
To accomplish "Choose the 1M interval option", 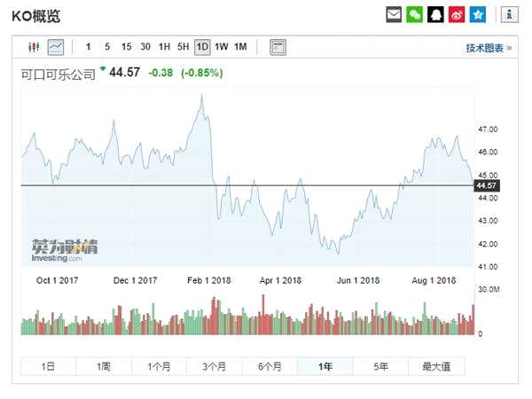I will 240,47.
